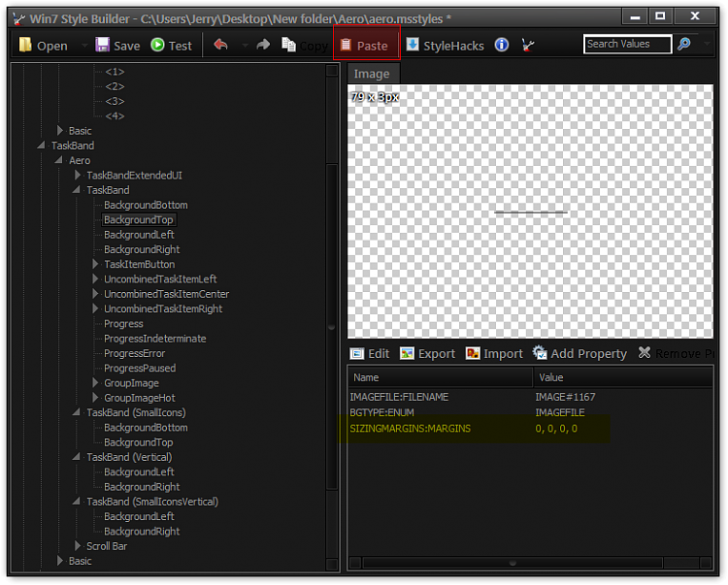Click the magnifier search icon
The width and height of the screenshot is (728, 585).
tap(684, 44)
